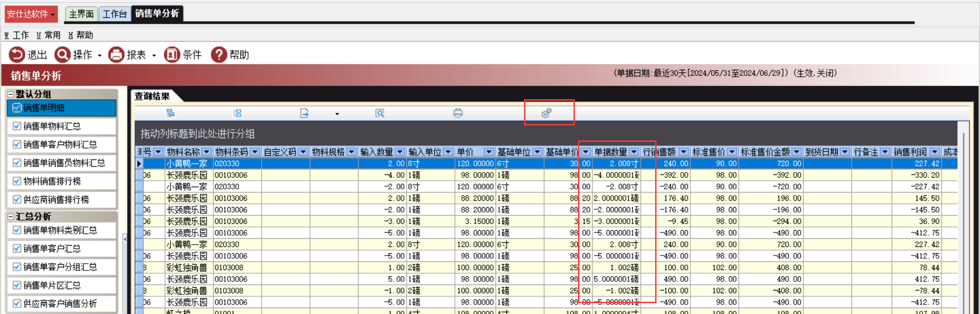Image resolution: width=980 pixels, height=314 pixels.
Task: Open 到货日期 column filter dropdown
Action: pyautogui.click(x=845, y=152)
